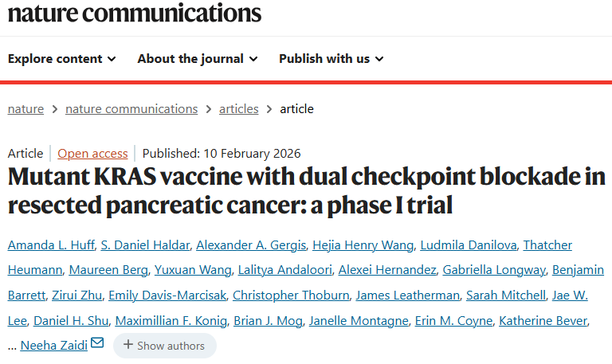Go to the nature breadcrumb link
This screenshot has height=364, width=612.
point(25,109)
